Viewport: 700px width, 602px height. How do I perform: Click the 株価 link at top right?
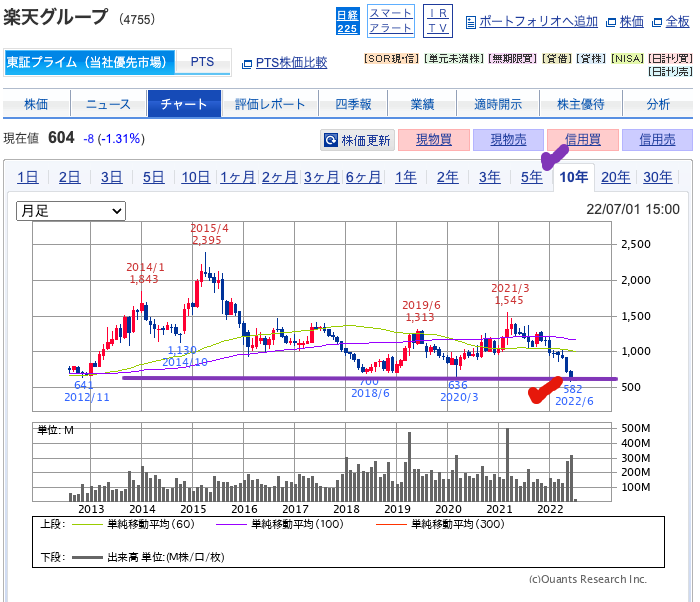632,21
